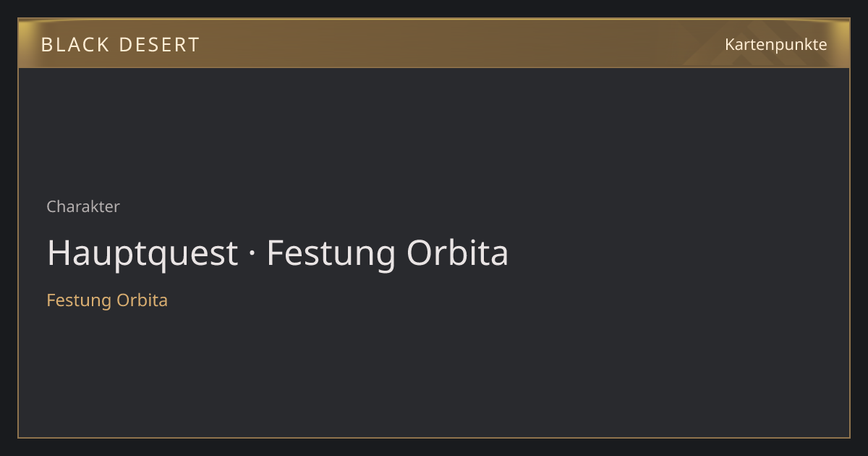Select the Charakter category label
The width and height of the screenshot is (868, 456).
83,206
